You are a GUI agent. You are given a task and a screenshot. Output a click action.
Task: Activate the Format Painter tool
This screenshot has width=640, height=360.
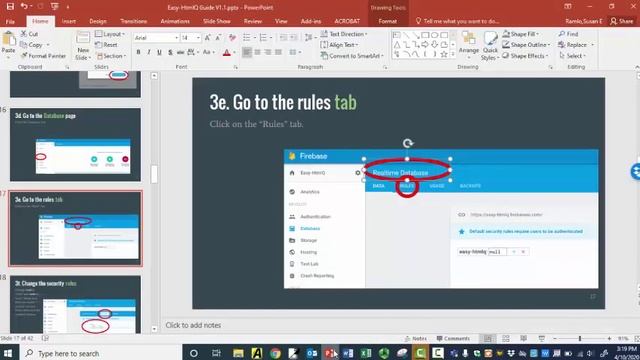point(43,56)
